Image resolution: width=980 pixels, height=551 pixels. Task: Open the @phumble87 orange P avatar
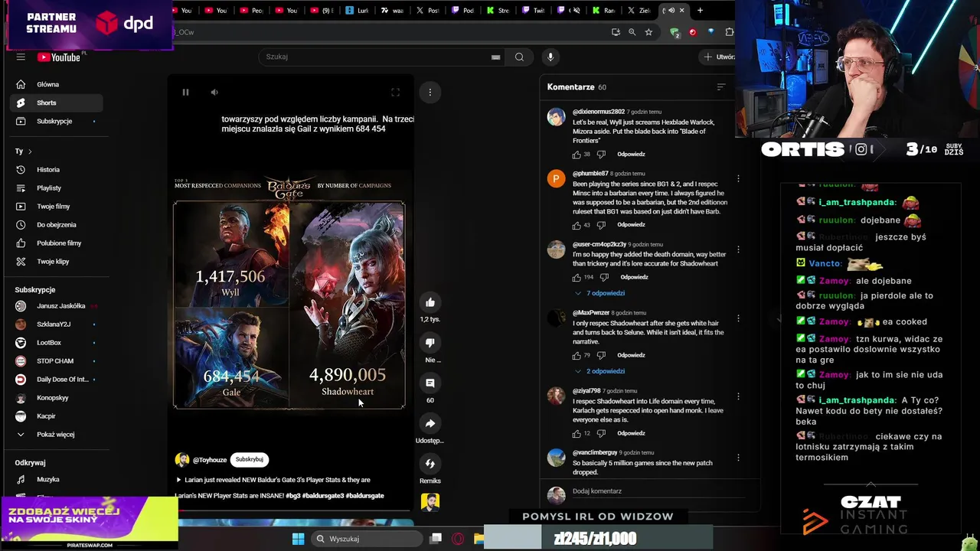(x=557, y=179)
